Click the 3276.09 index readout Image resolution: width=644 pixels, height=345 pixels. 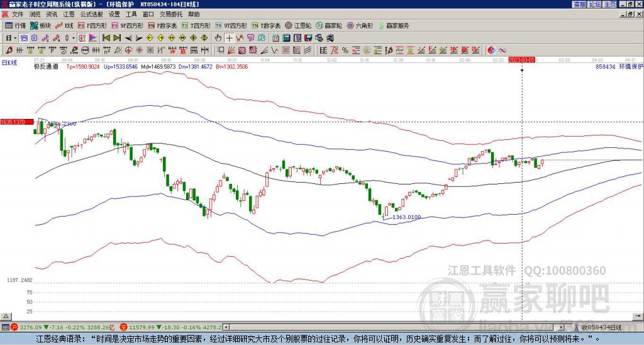coord(31,327)
